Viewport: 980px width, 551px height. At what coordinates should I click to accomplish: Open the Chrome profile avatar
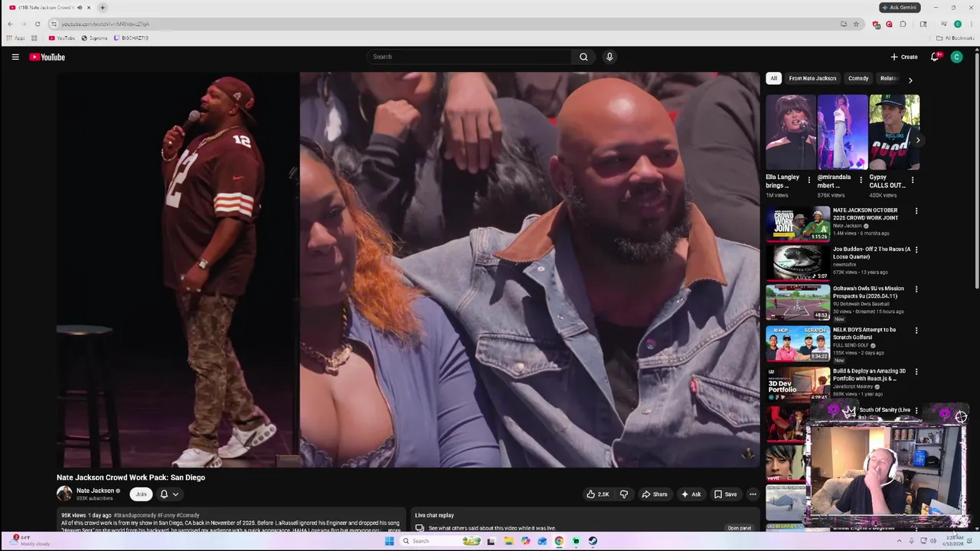(x=957, y=24)
